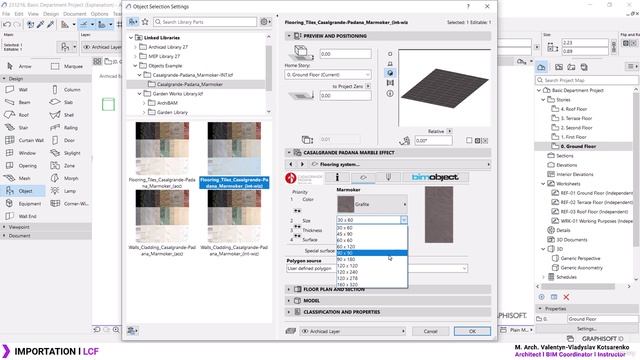This screenshot has width=640, height=360.
Task: Open the Document menu
Action: point(75,14)
